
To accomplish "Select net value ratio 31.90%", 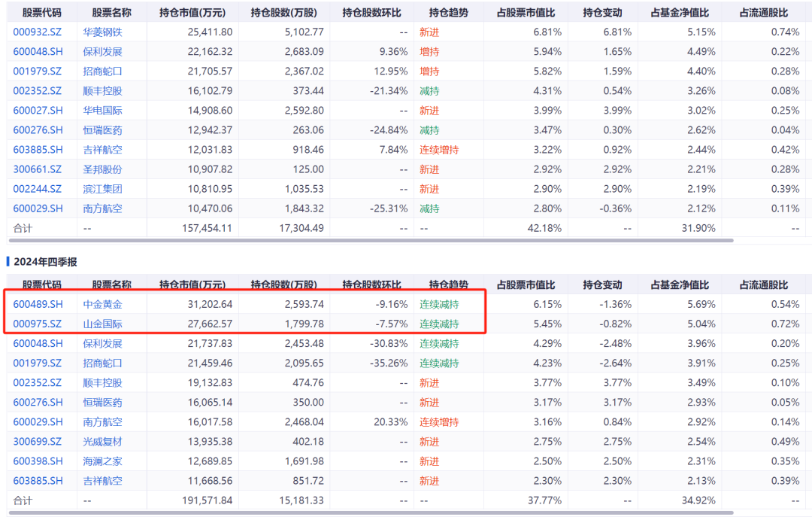I will pos(698,228).
